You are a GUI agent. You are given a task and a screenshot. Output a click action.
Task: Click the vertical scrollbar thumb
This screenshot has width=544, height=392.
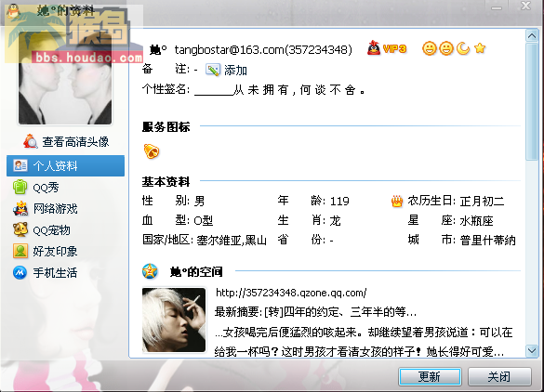(x=532, y=101)
